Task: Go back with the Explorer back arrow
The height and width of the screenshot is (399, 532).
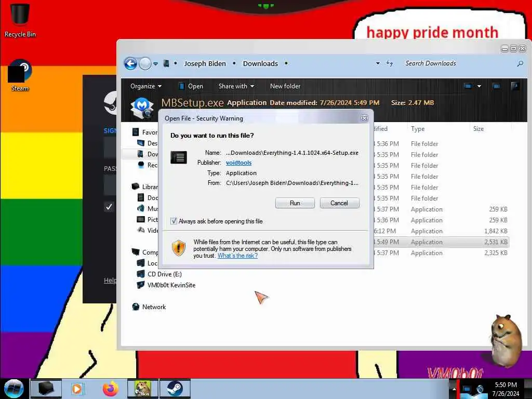Action: [130, 63]
